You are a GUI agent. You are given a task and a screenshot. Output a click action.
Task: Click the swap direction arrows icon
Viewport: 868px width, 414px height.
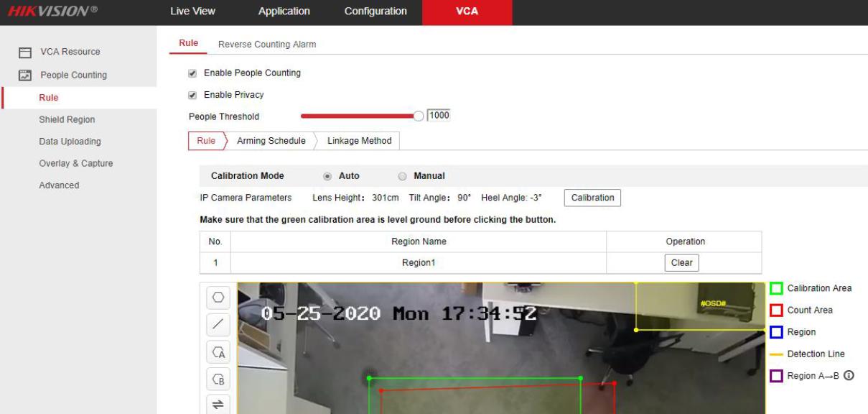click(x=218, y=405)
